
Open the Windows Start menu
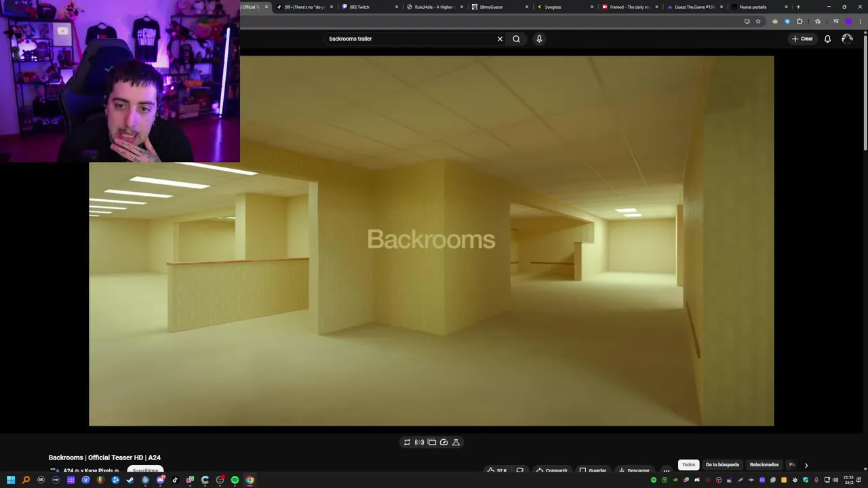tap(11, 480)
